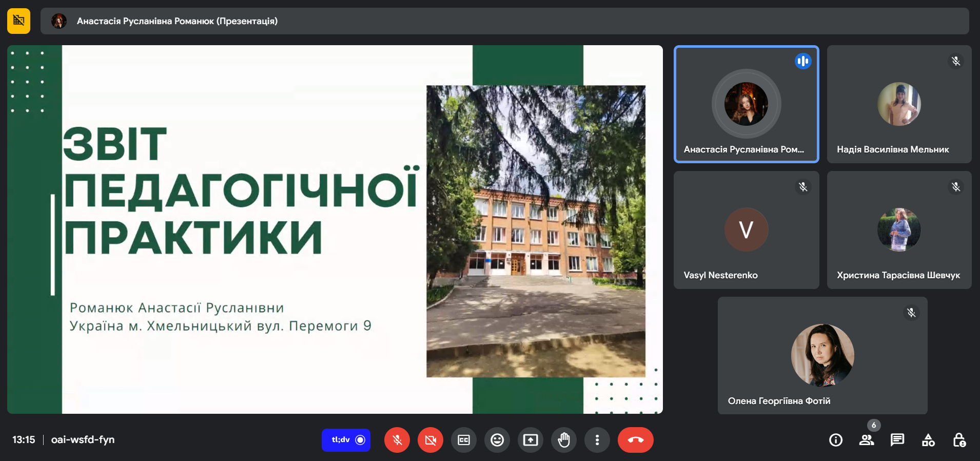
Task: Unmute your microphone
Action: click(x=397, y=440)
